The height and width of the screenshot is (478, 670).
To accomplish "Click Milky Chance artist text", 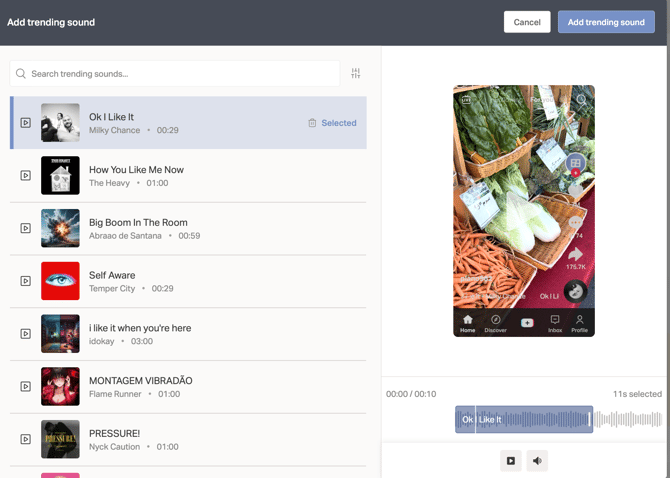I will click(x=115, y=130).
